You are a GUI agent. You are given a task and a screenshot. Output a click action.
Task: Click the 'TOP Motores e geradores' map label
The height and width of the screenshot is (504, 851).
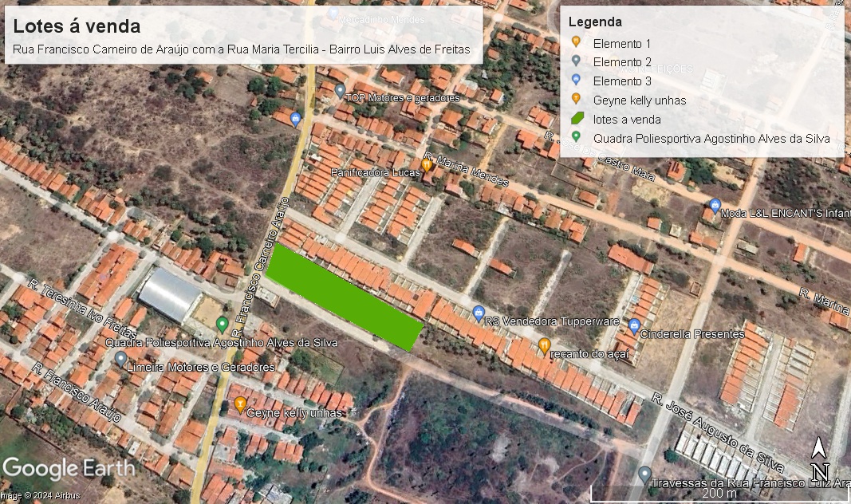(x=403, y=98)
